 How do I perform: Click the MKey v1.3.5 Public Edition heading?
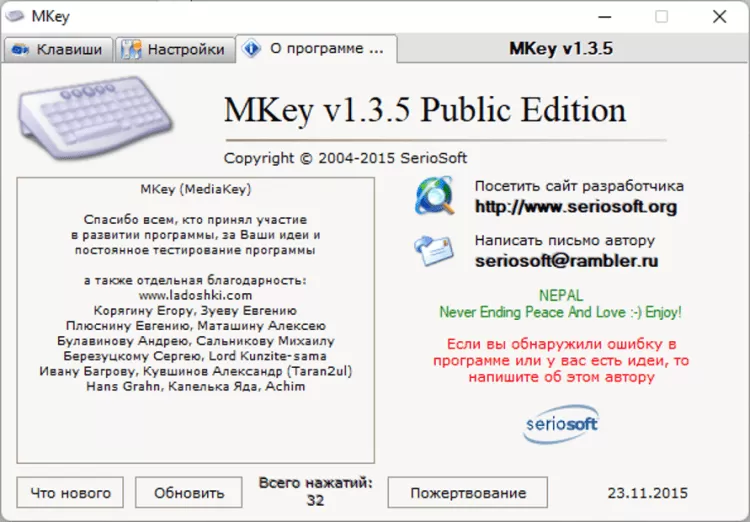click(x=425, y=110)
